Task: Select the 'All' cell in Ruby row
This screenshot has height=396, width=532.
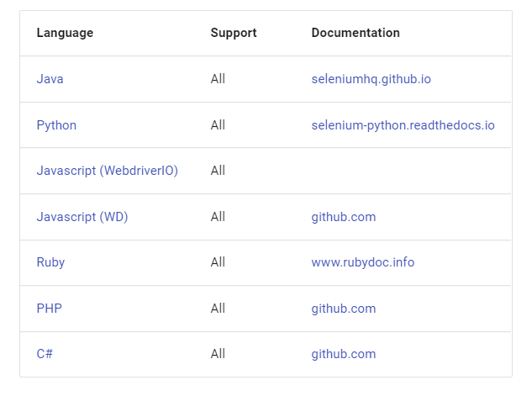Action: (218, 262)
